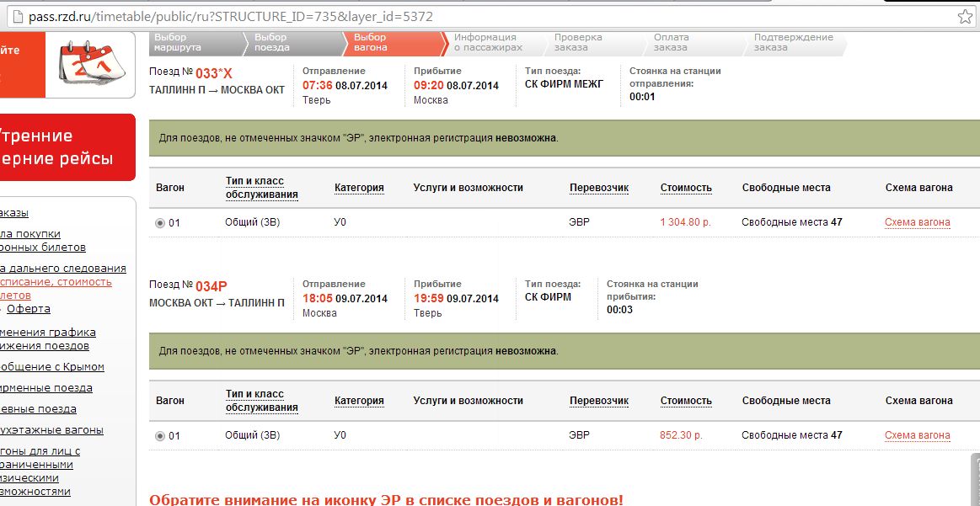Open 'Схема вагона' for train 033*Х
The height and width of the screenshot is (506, 980).
(917, 223)
